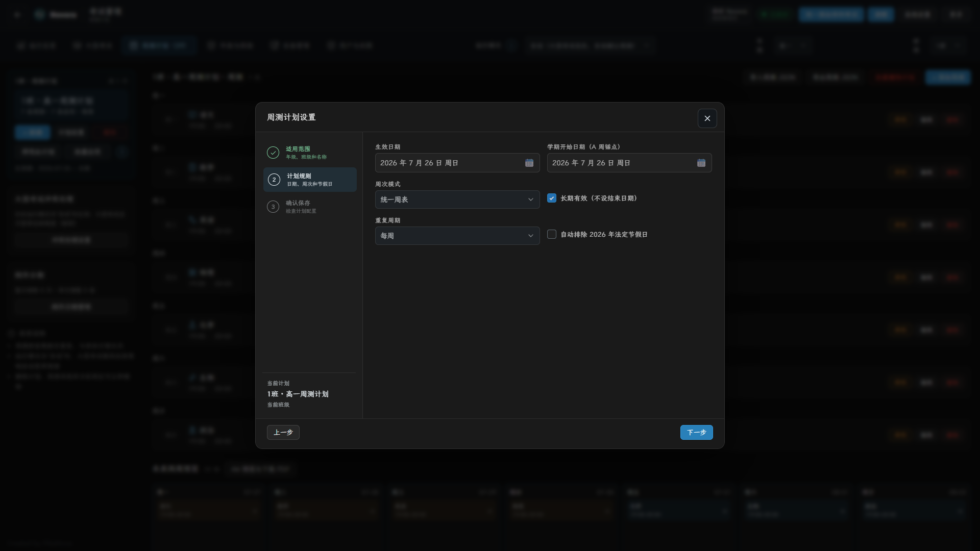Click the 自动排除 2026 年法定节假日 label text
Image resolution: width=980 pixels, height=551 pixels.
coord(604,235)
